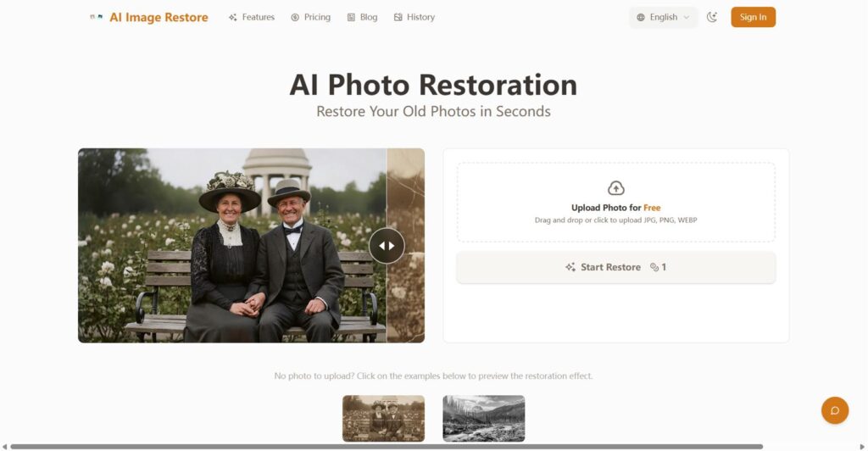The image size is (868, 451).
Task: Go to the Blog page
Action: (362, 17)
